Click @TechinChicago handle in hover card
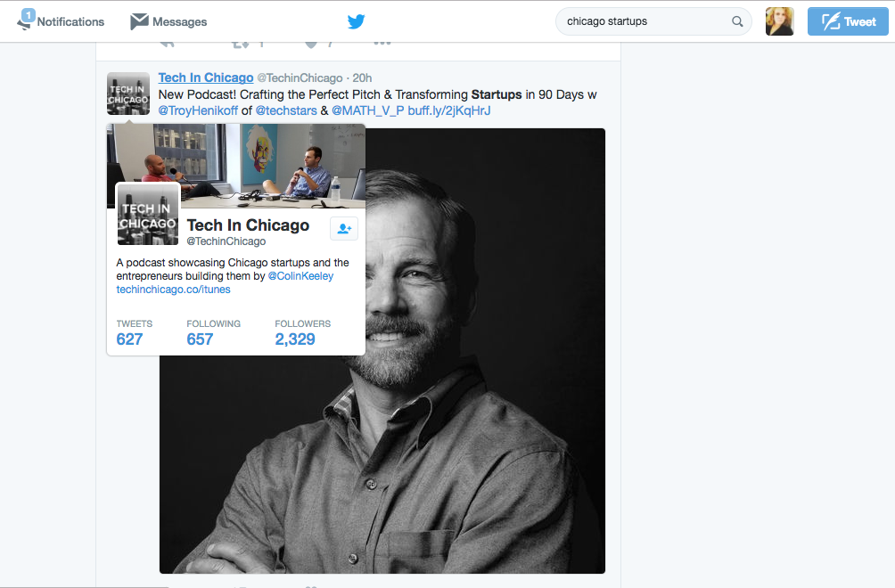This screenshot has height=588, width=895. tap(226, 241)
